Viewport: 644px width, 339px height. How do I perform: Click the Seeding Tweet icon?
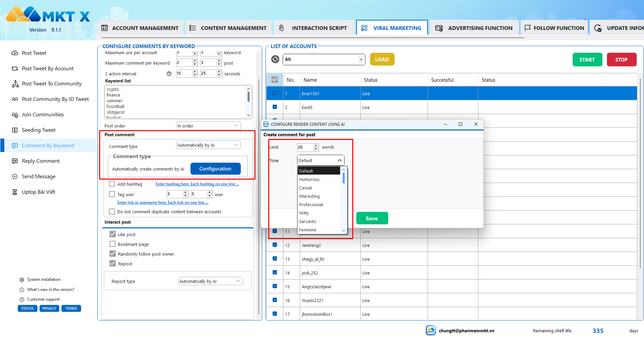click(x=15, y=130)
